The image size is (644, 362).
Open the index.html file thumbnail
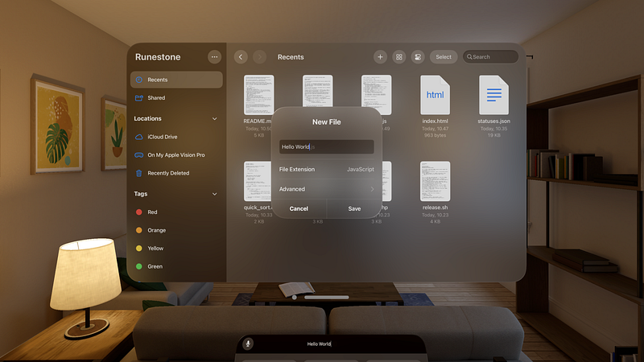coord(435,95)
